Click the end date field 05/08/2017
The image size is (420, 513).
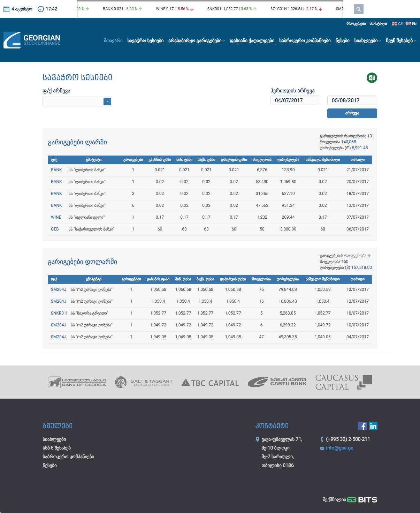coord(352,100)
